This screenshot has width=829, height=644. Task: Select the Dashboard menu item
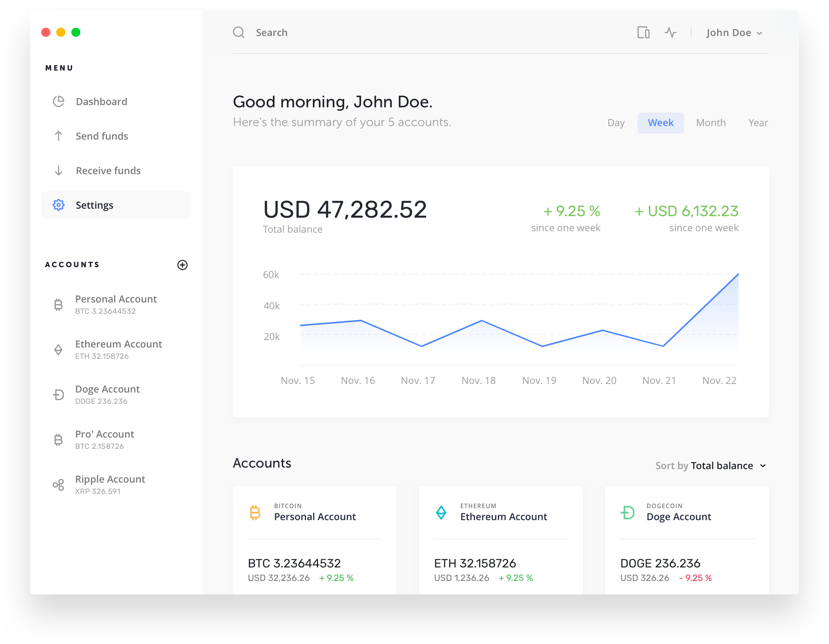[102, 102]
